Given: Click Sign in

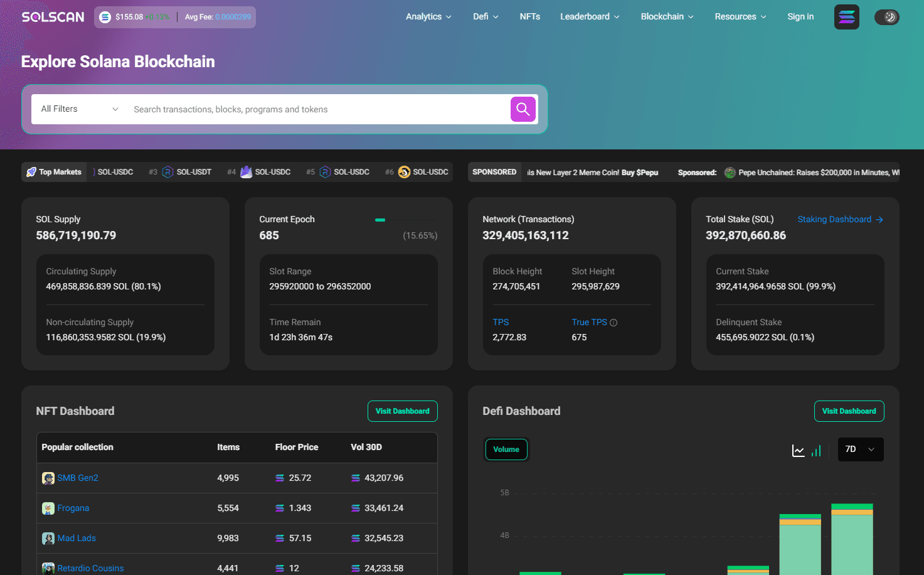Looking at the screenshot, I should click(x=800, y=17).
